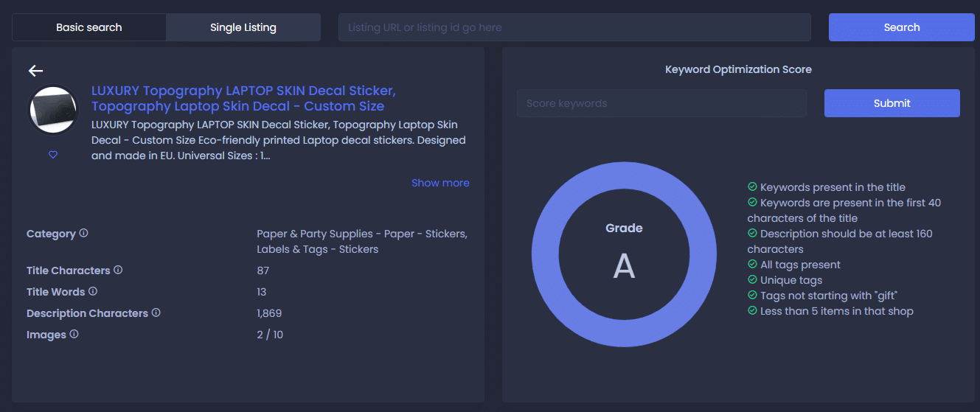
Task: Open info icon beside Description Characters
Action: (156, 313)
